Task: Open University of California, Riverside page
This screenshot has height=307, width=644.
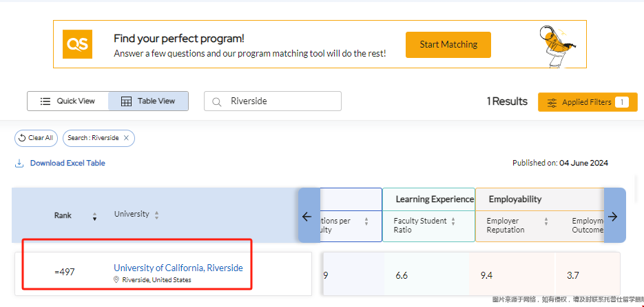Action: (178, 268)
